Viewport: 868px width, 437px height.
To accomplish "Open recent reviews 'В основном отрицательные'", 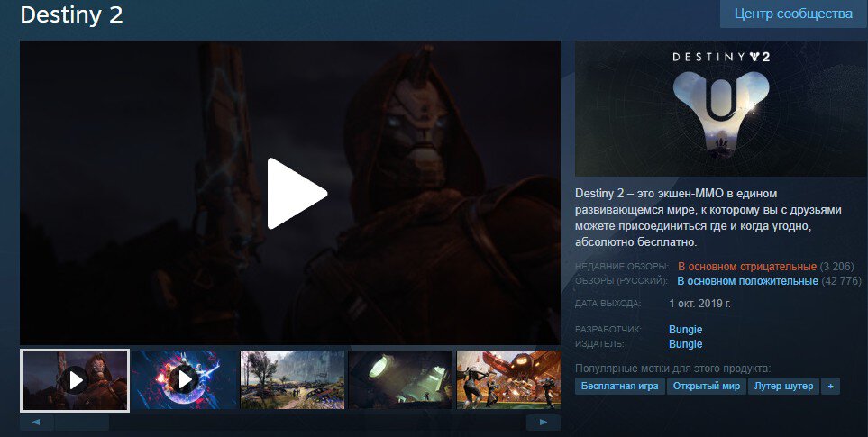I will point(747,267).
